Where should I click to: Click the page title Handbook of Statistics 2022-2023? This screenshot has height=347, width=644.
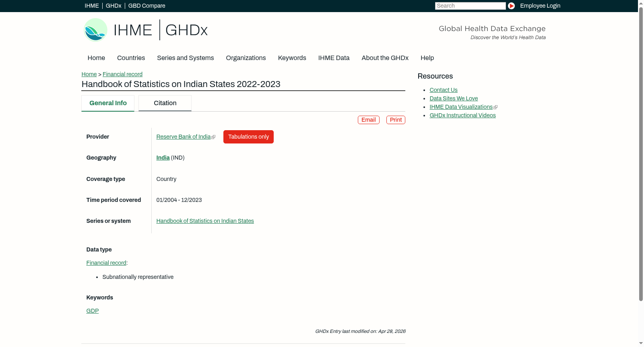pos(181,84)
